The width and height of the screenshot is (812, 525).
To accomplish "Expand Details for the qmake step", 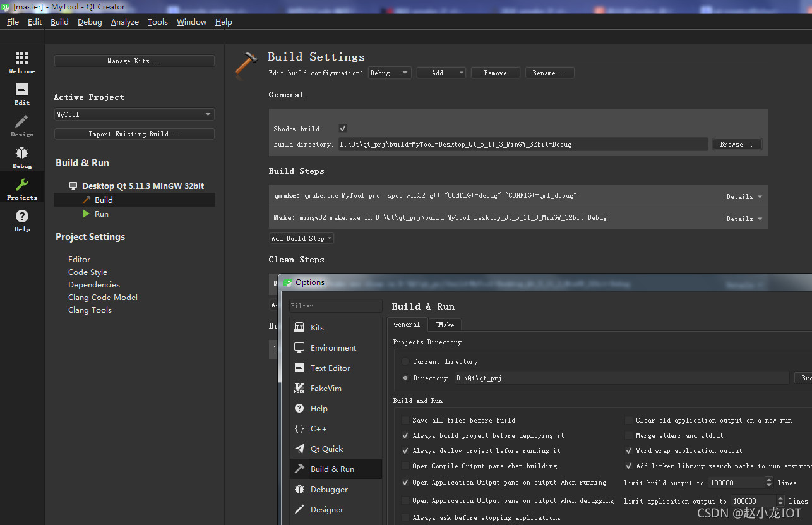I will [744, 196].
